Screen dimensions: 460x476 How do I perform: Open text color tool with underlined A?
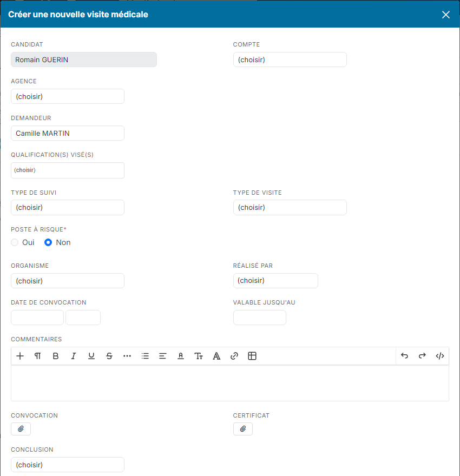pyautogui.click(x=181, y=356)
